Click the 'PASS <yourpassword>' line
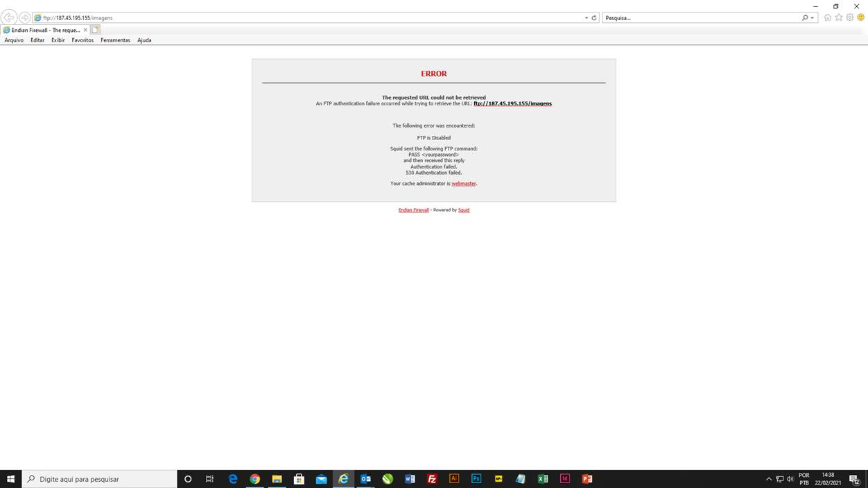Image resolution: width=868 pixels, height=488 pixels. pos(434,155)
